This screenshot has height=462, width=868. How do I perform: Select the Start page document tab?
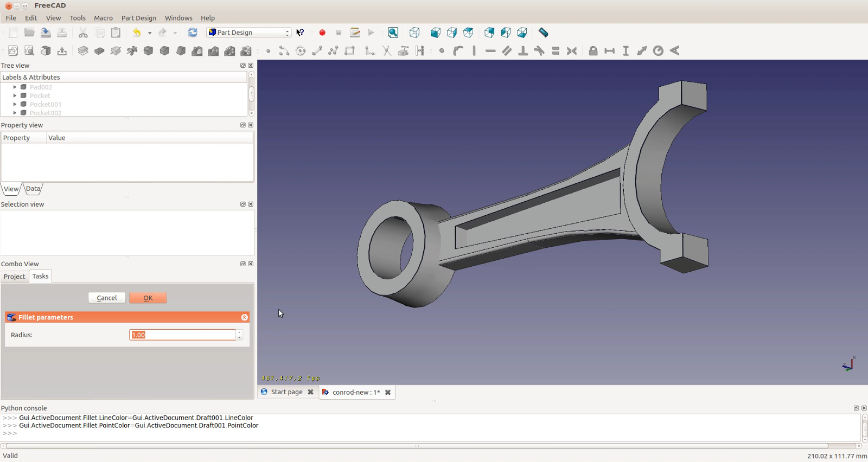point(287,392)
